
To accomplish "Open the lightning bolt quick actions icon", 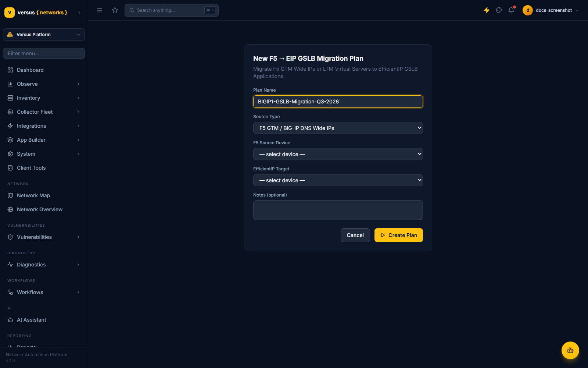I will click(487, 10).
